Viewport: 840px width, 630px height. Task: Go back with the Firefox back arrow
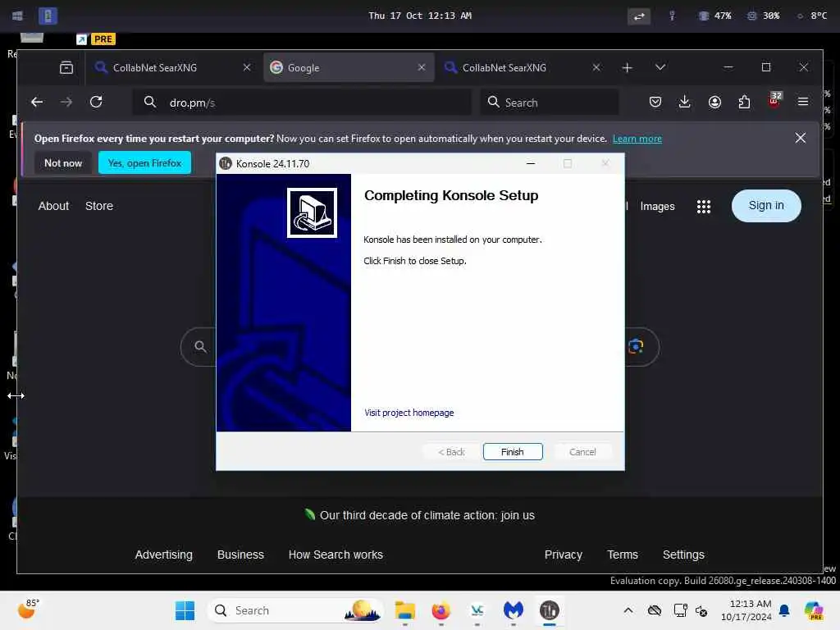[37, 102]
